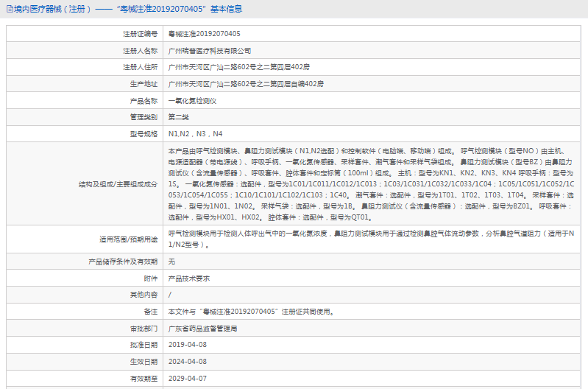Click the approving department 广东省药品监督管理局

[202, 329]
